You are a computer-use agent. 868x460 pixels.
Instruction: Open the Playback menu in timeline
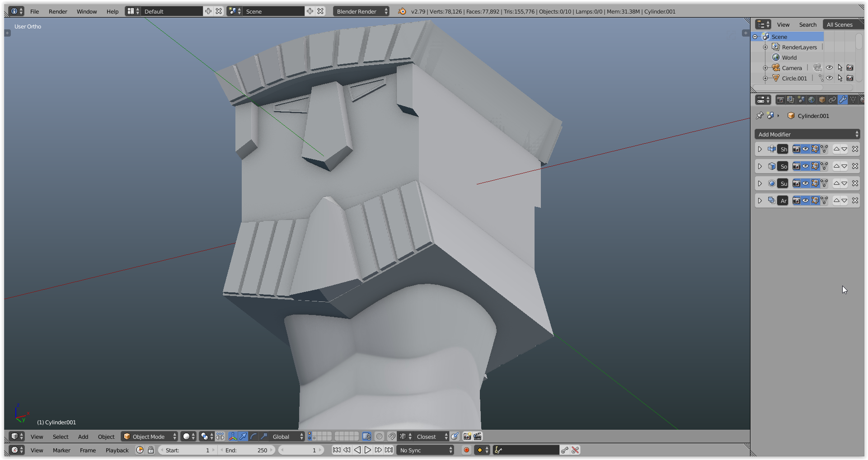tap(117, 450)
